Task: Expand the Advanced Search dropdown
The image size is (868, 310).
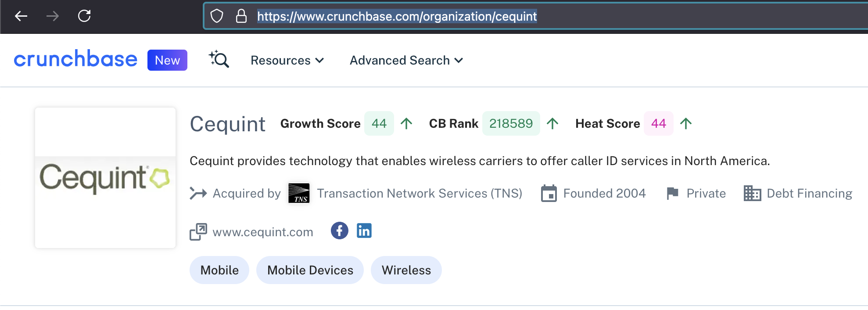Action: coord(406,60)
